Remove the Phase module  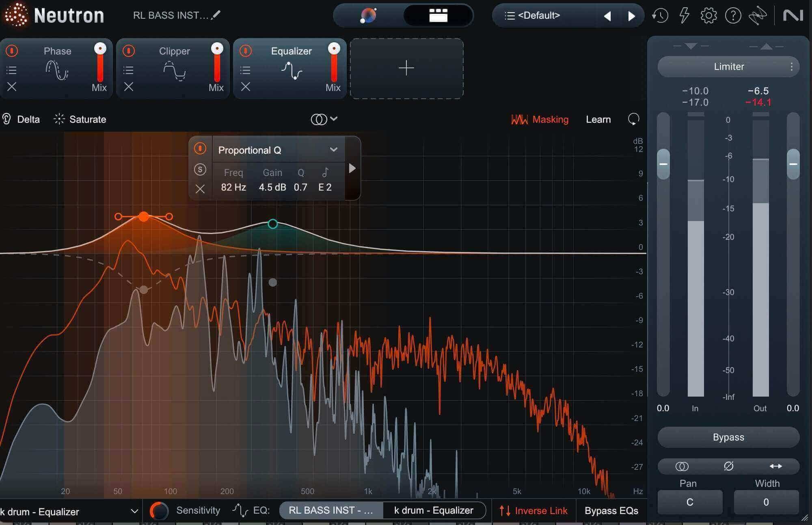(12, 87)
